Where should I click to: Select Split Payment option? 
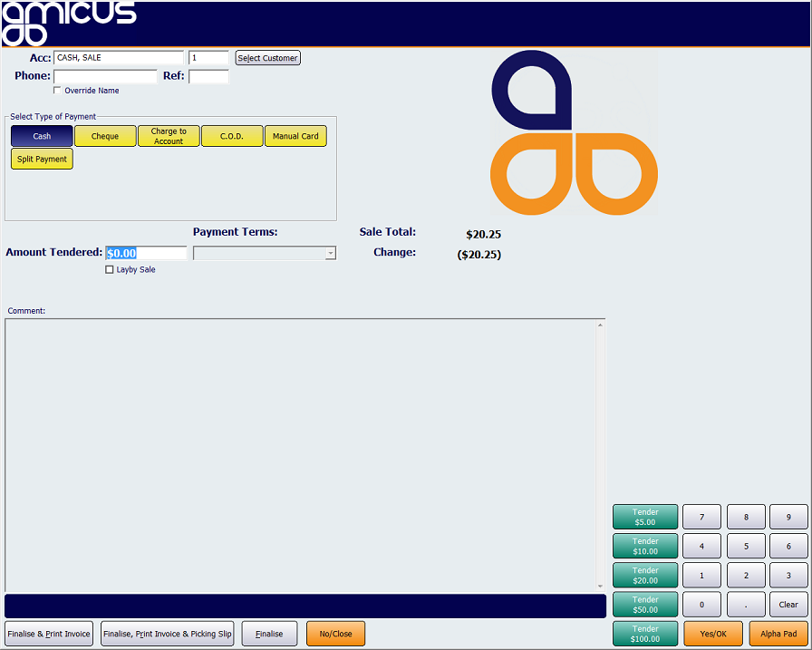click(x=42, y=159)
